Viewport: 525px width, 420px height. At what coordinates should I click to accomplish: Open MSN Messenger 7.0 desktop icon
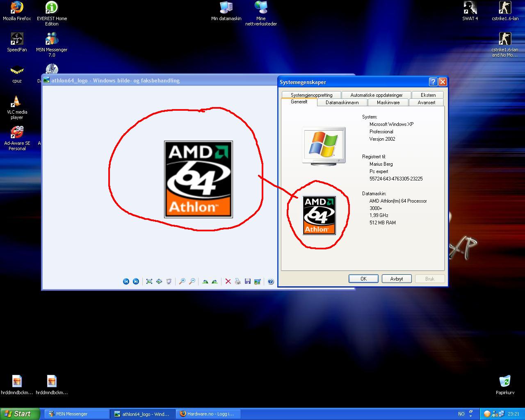coord(52,45)
